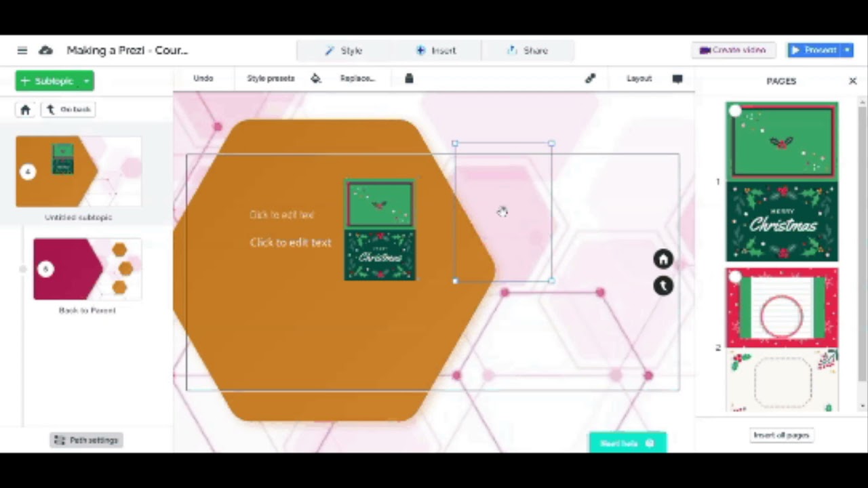Click the lock icon in toolbar
868x488 pixels.
409,78
